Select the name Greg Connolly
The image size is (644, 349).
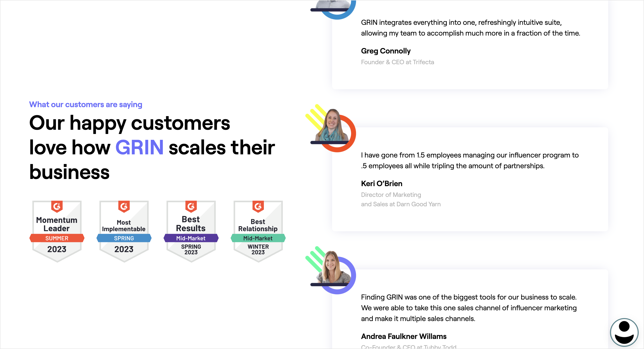click(x=386, y=51)
